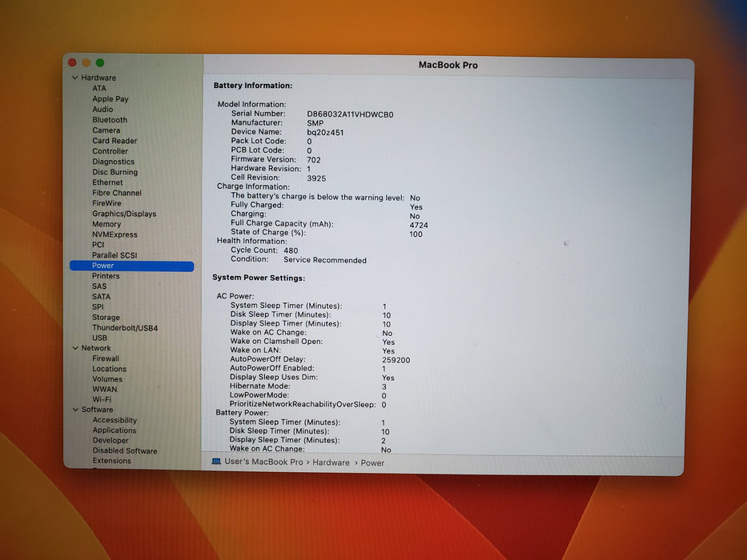This screenshot has width=747, height=560.
Task: Open the Audio hardware entry
Action: click(102, 110)
